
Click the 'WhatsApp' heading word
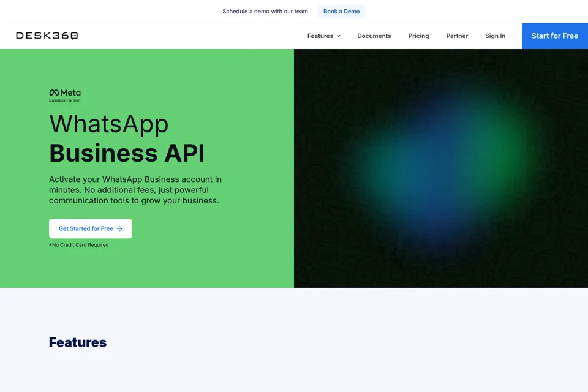(x=109, y=123)
